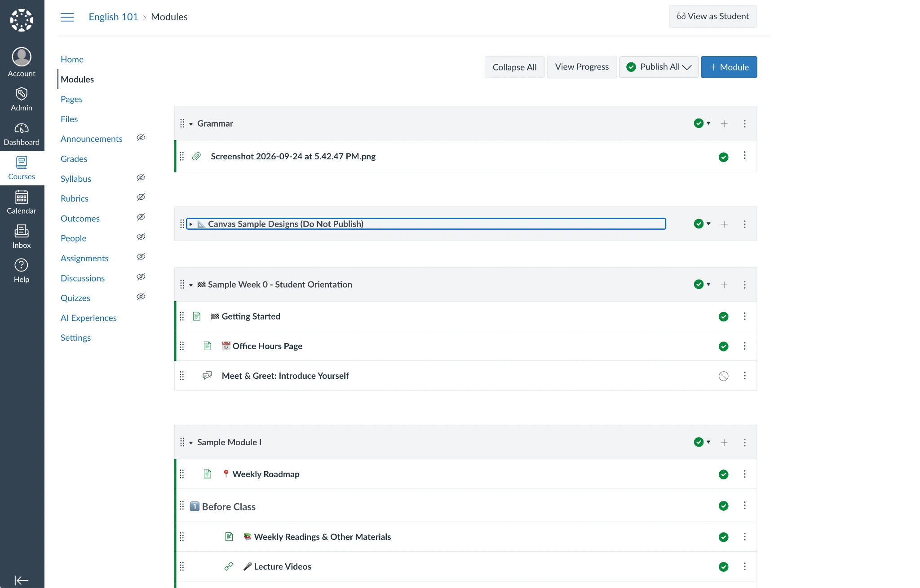Add item to Sample Module I
The height and width of the screenshot is (588, 920).
click(724, 443)
